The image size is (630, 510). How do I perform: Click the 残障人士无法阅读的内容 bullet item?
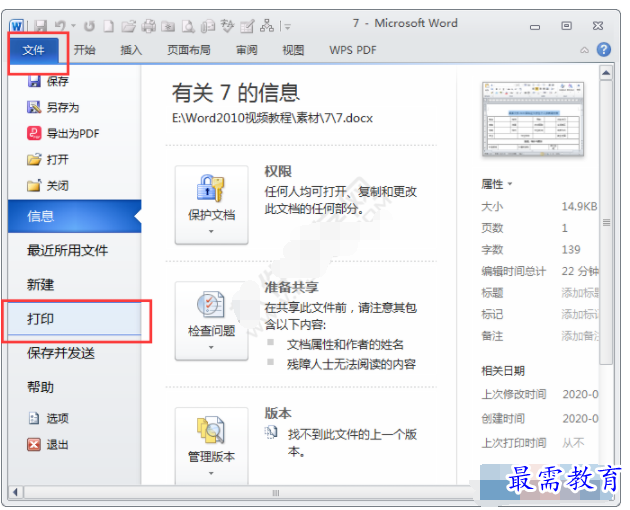click(x=351, y=364)
